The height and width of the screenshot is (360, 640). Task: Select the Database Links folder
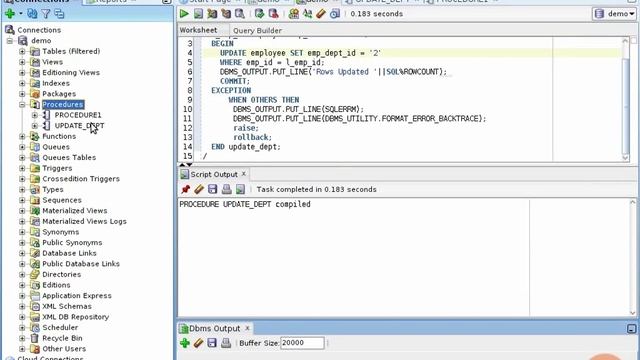(69, 253)
